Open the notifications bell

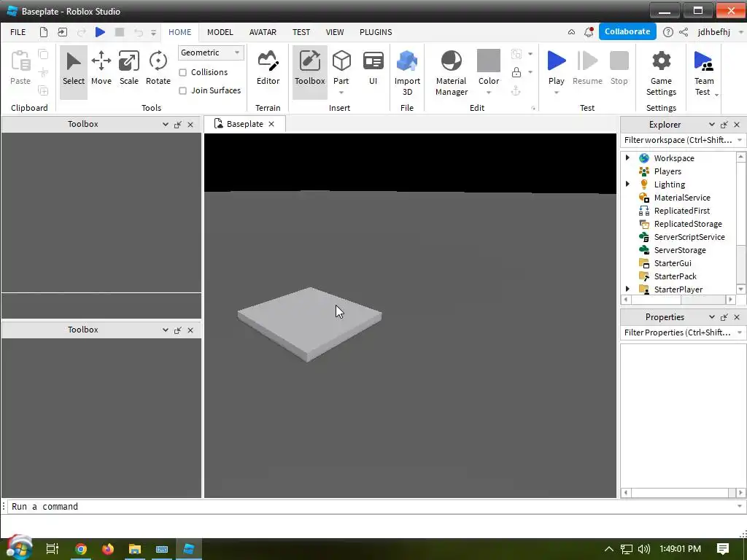(x=589, y=32)
